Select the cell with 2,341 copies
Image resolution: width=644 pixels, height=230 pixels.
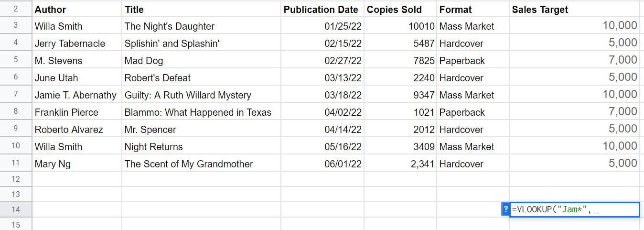point(400,164)
